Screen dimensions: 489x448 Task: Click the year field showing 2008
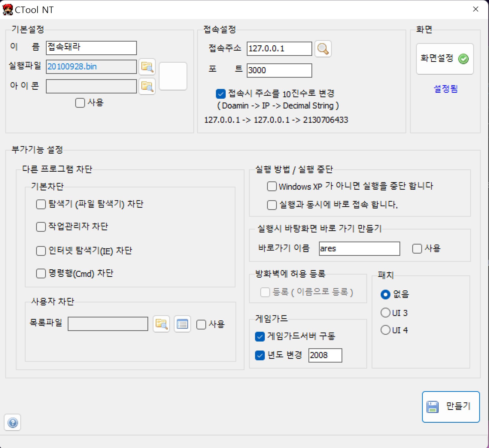coord(325,355)
